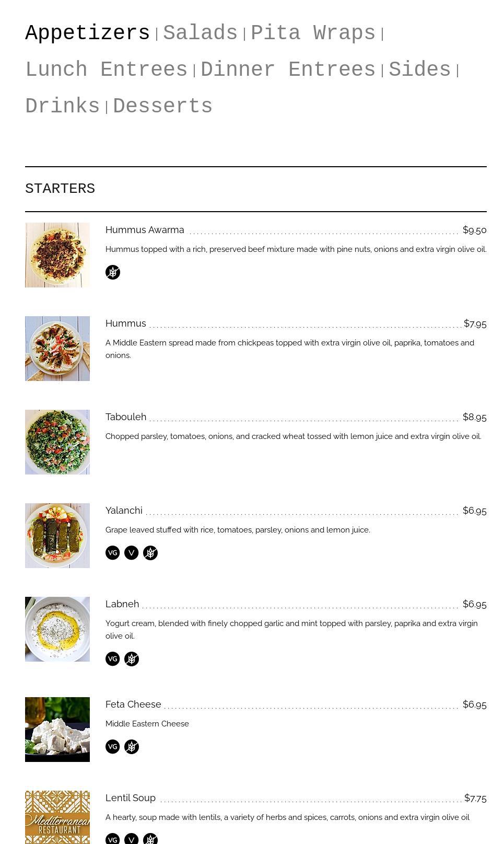
Task: Open the Tabouleh salad photo
Action: click(x=57, y=442)
